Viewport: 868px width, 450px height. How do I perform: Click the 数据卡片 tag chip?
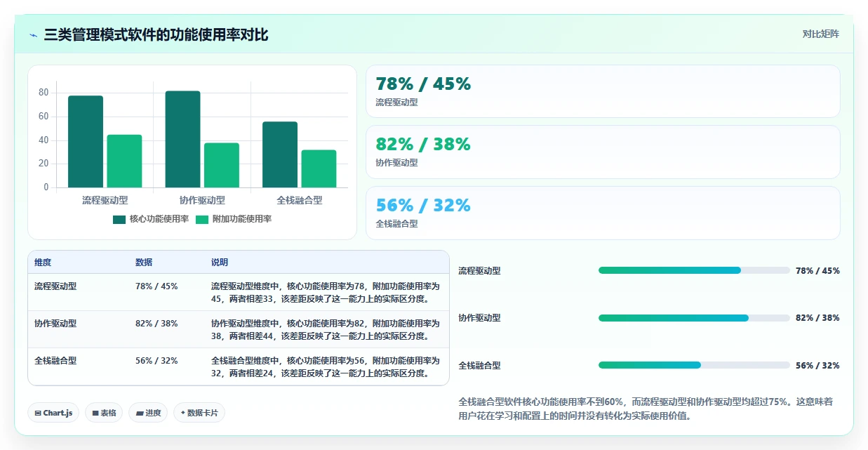199,413
